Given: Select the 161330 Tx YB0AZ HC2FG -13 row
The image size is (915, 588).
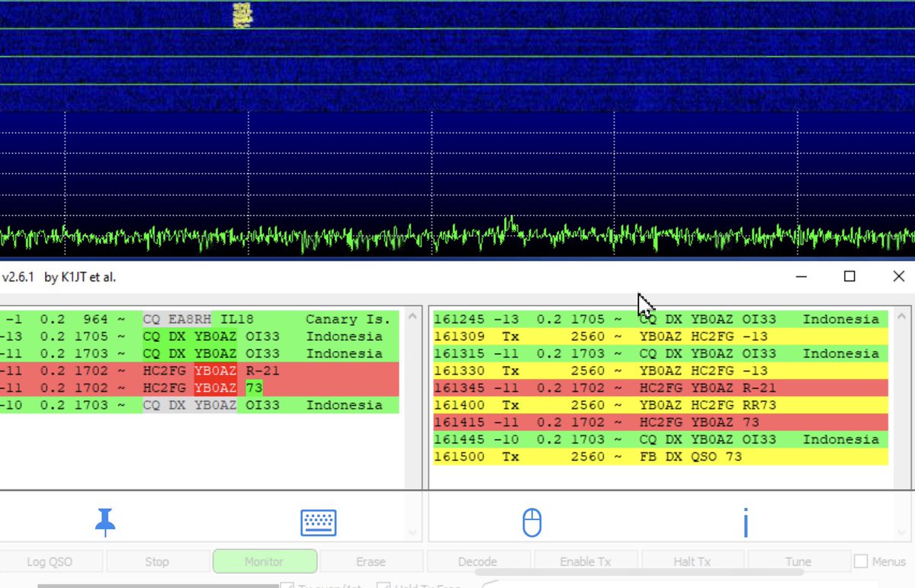Looking at the screenshot, I should point(660,371).
